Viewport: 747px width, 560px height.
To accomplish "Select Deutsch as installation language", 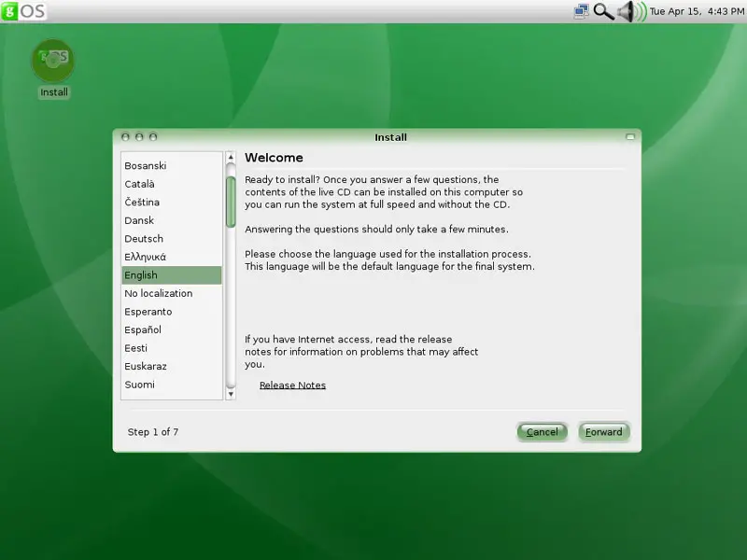I will (144, 239).
